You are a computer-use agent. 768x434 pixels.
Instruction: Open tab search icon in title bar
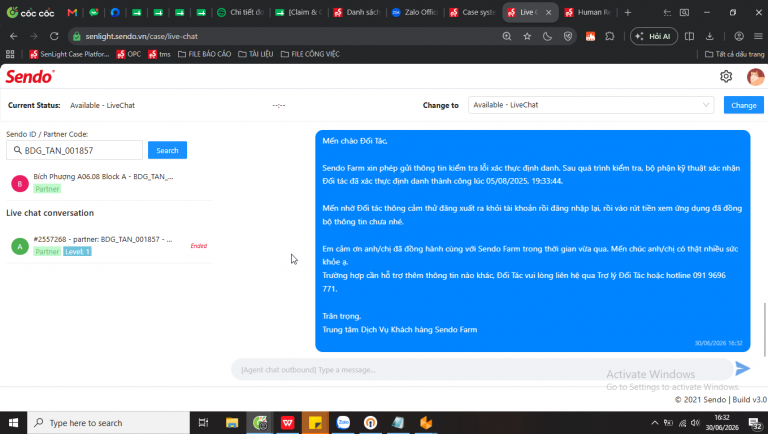tap(684, 12)
